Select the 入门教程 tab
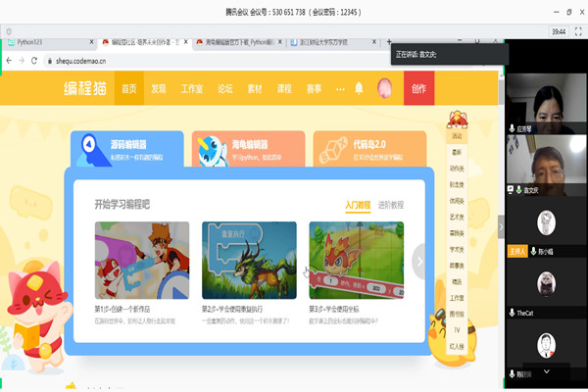Viewport: 588px width, 392px height. click(x=358, y=206)
